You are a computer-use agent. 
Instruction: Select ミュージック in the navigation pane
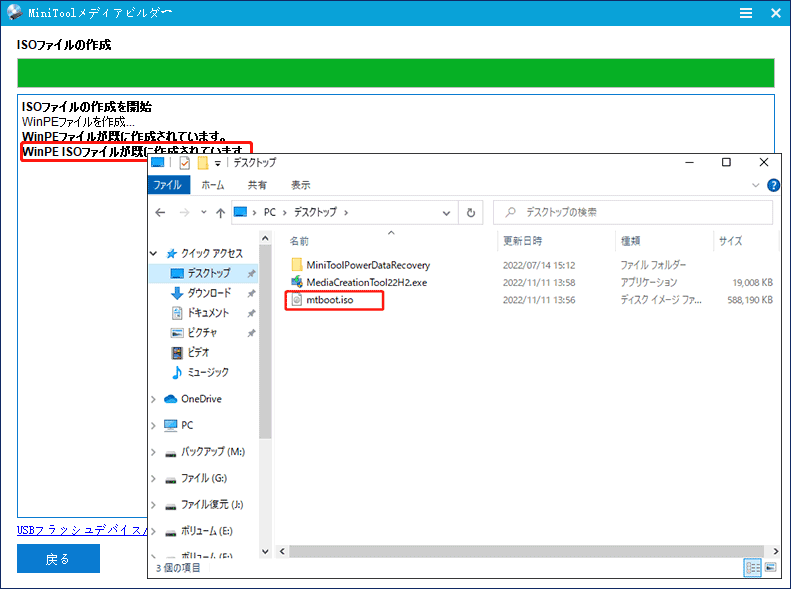(208, 372)
